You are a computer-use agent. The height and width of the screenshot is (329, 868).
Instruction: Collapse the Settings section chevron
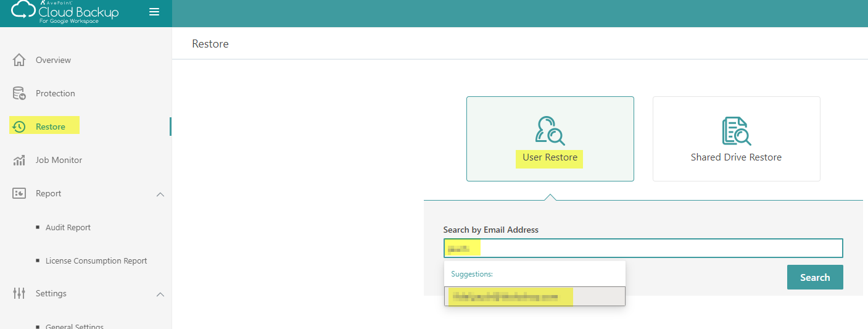point(160,294)
